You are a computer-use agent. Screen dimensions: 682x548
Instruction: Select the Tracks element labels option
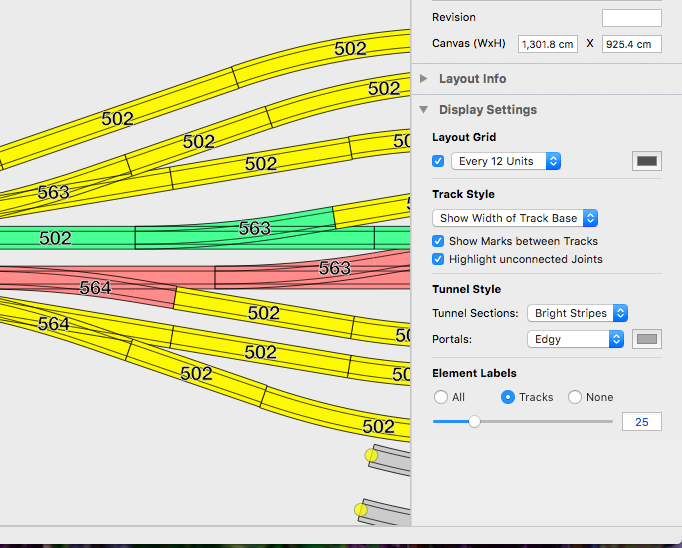coord(508,397)
